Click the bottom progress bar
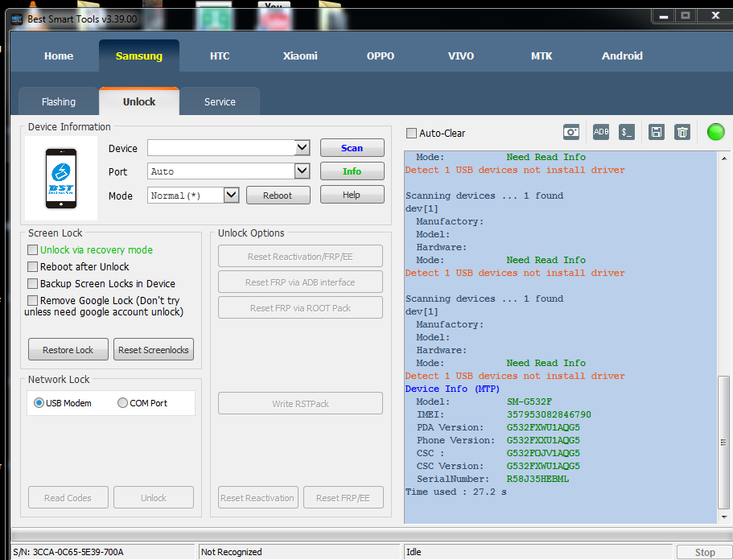733x560 pixels. point(372,535)
